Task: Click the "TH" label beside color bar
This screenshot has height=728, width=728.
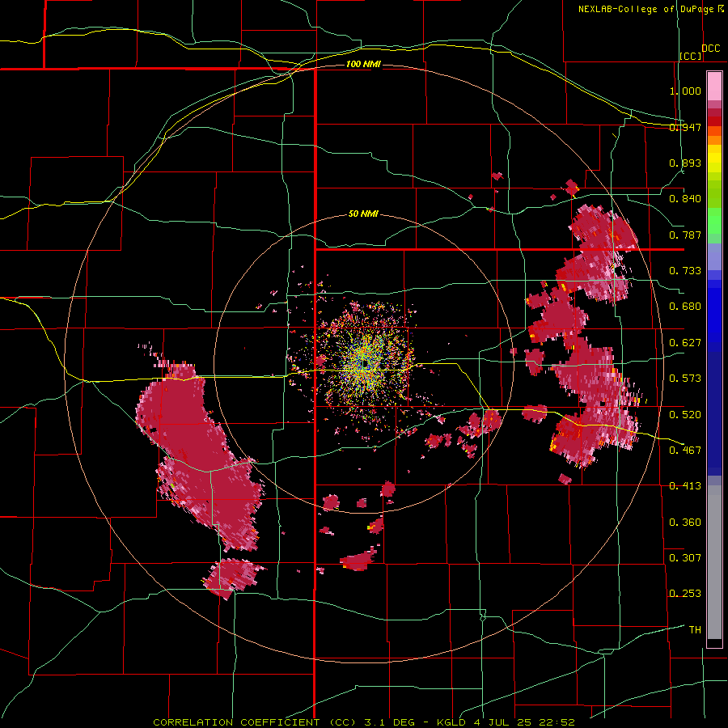Action: click(695, 630)
